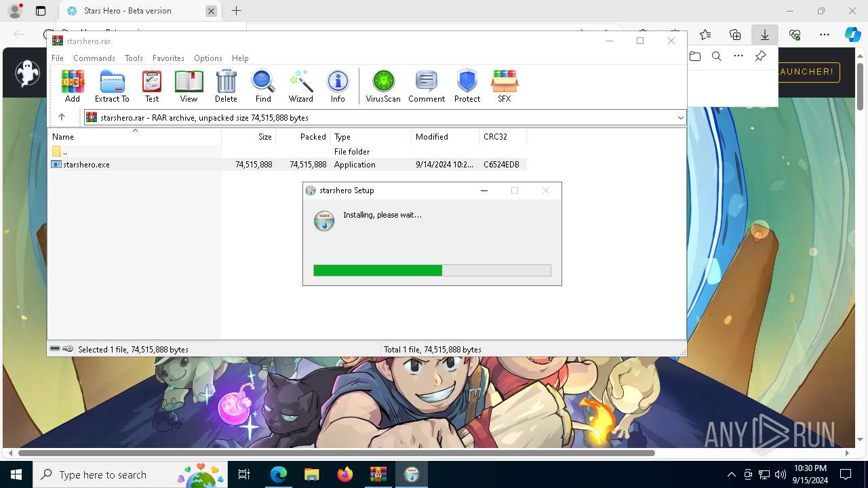Click the starshero Setup installer icon
This screenshot has height=488, width=868.
pyautogui.click(x=324, y=221)
